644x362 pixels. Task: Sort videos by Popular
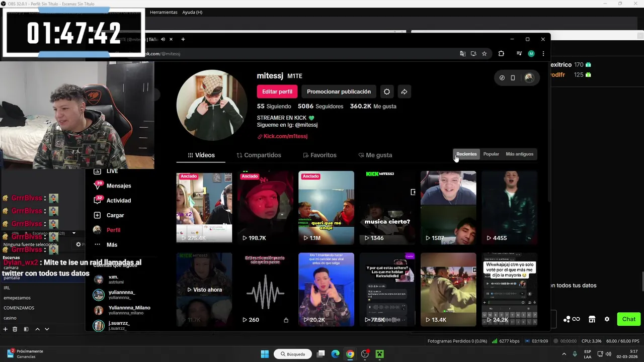pyautogui.click(x=491, y=154)
